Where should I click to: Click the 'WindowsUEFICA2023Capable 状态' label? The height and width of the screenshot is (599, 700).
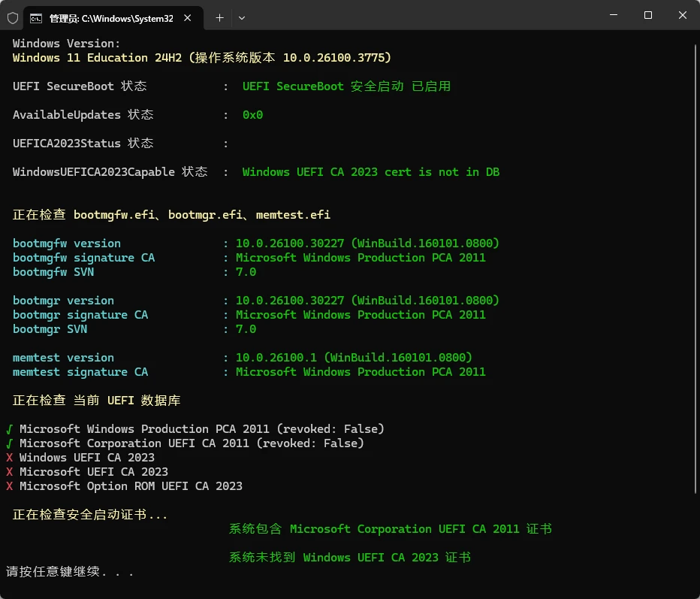tap(110, 171)
